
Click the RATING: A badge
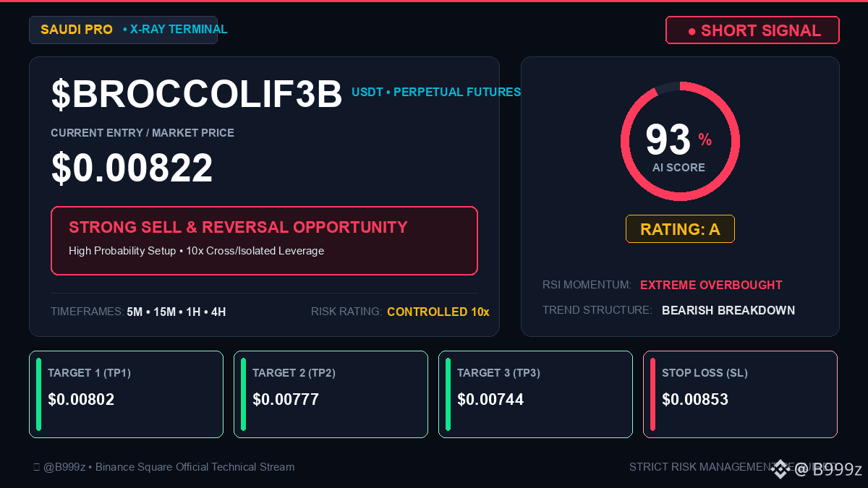pyautogui.click(x=680, y=229)
